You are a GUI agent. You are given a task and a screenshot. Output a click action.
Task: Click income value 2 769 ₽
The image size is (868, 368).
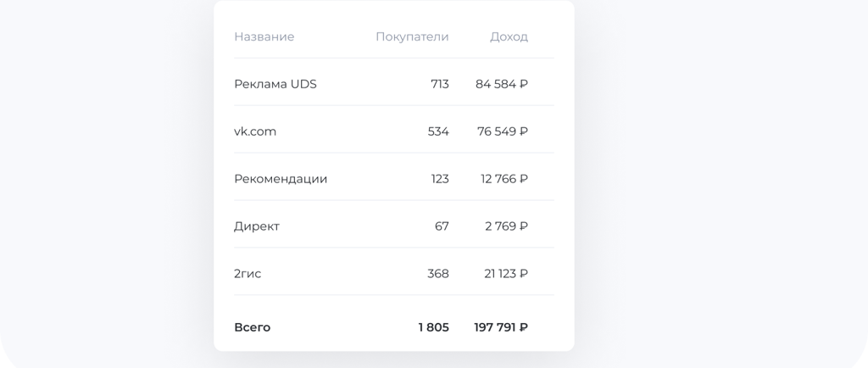(x=507, y=226)
